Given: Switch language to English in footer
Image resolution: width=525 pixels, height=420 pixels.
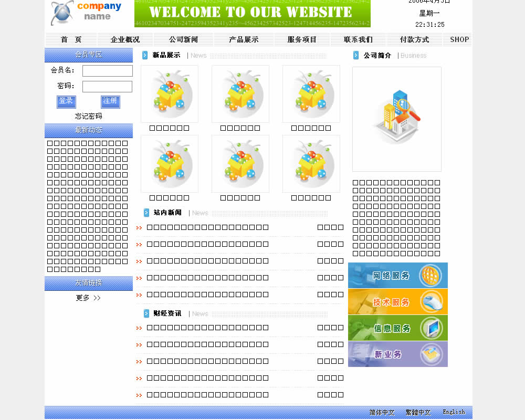Looking at the screenshot, I should [x=454, y=412].
